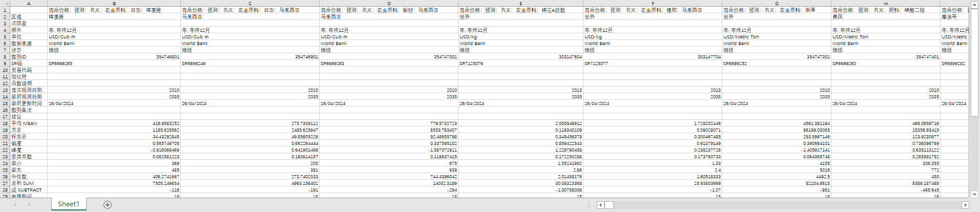Select column E header

tap(521, 3)
